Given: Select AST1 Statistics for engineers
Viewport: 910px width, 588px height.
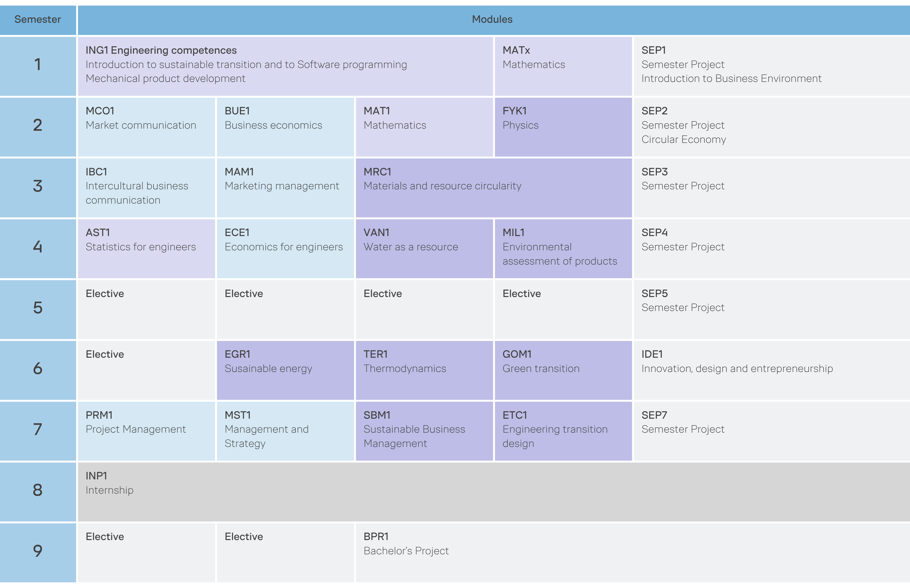Looking at the screenshot, I should pyautogui.click(x=146, y=248).
